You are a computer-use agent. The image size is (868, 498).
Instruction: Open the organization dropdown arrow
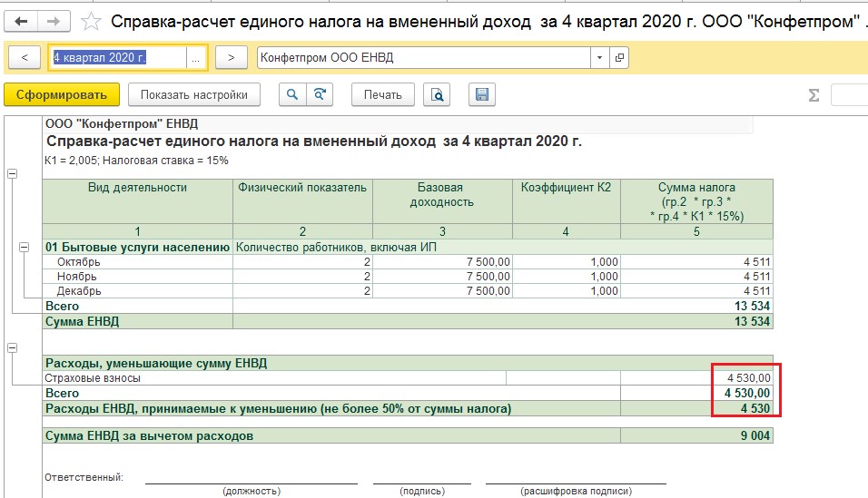coord(599,57)
